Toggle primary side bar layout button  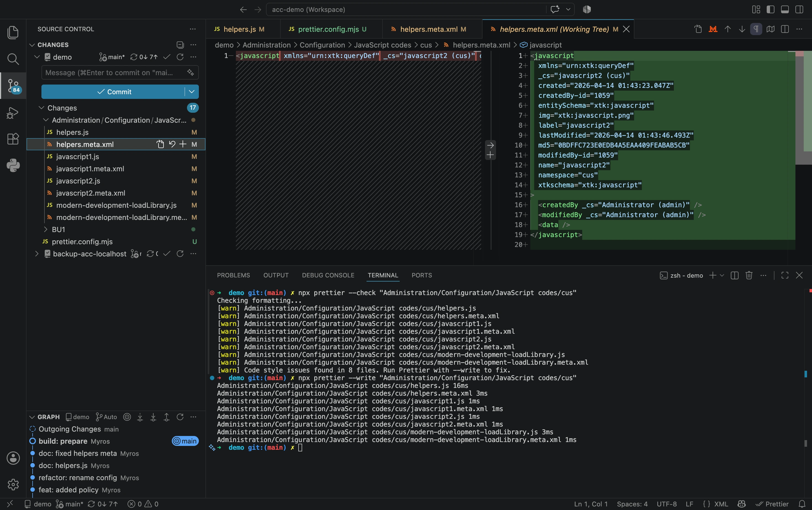pos(771,9)
